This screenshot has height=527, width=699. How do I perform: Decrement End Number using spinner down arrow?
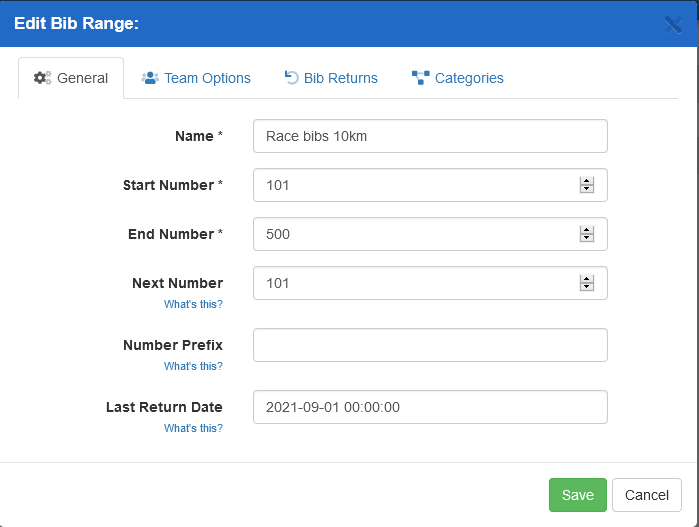[587, 239]
